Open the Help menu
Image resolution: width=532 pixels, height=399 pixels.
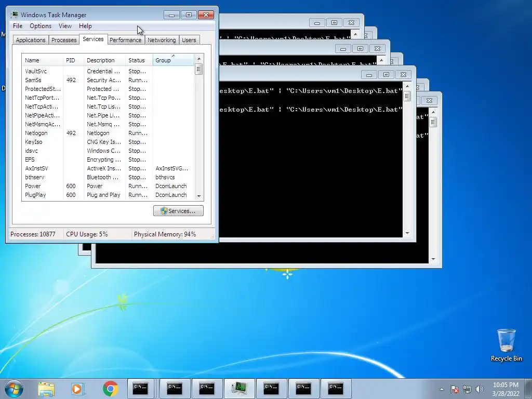click(85, 26)
